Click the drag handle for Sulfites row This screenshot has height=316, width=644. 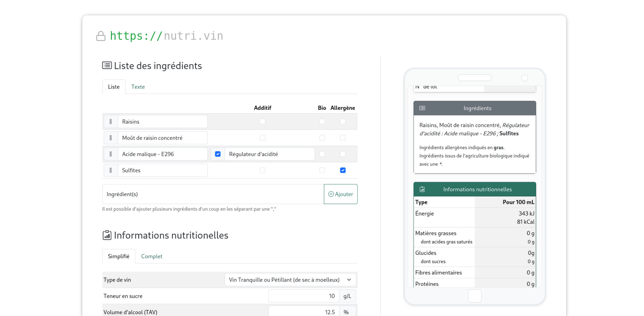pos(111,170)
